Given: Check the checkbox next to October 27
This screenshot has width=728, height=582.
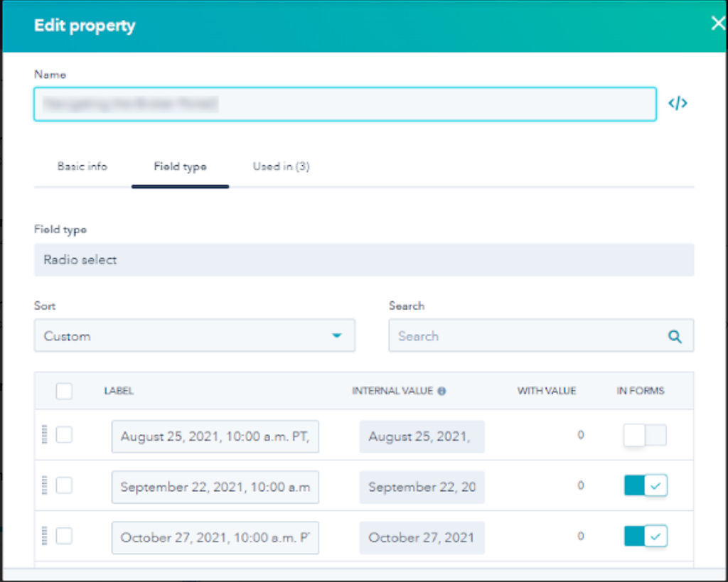Looking at the screenshot, I should pos(64,537).
